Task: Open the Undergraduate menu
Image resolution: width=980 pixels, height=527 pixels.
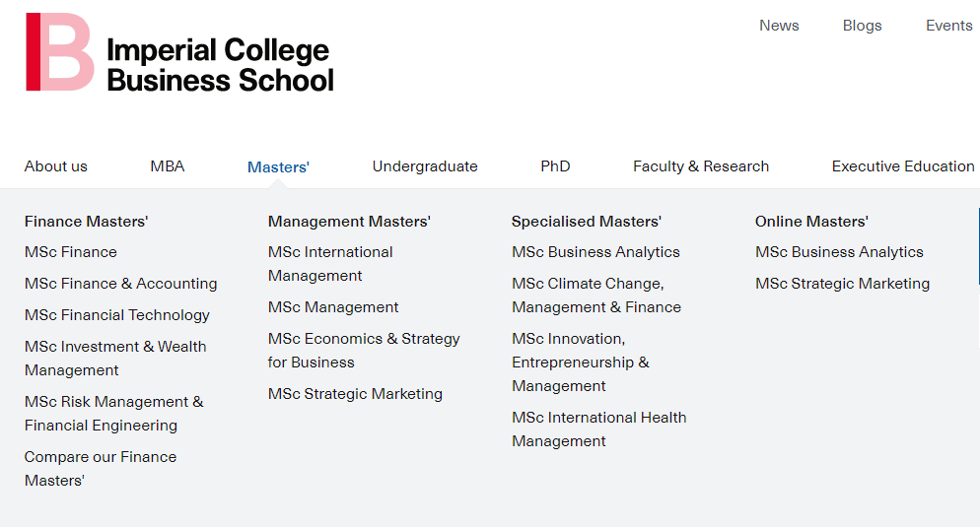Action: (x=425, y=166)
